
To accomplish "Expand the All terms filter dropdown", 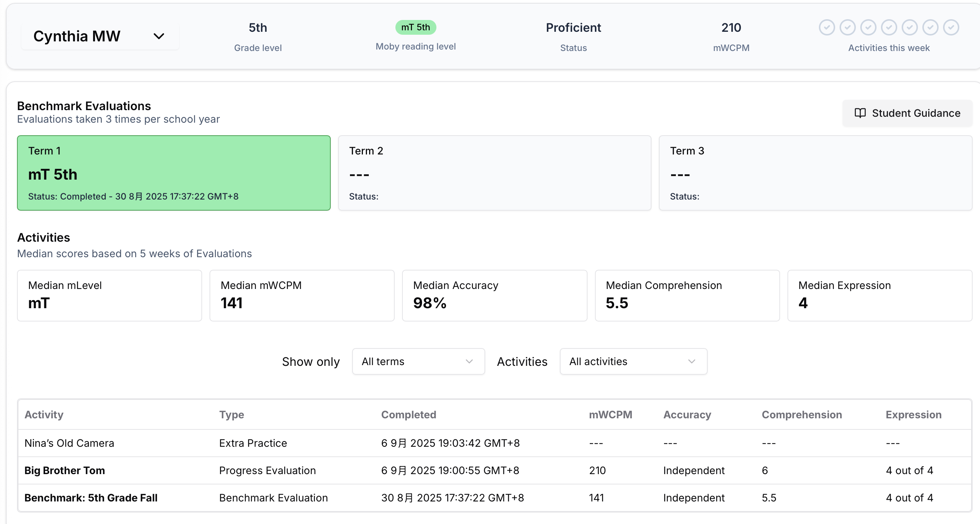I will 418,361.
